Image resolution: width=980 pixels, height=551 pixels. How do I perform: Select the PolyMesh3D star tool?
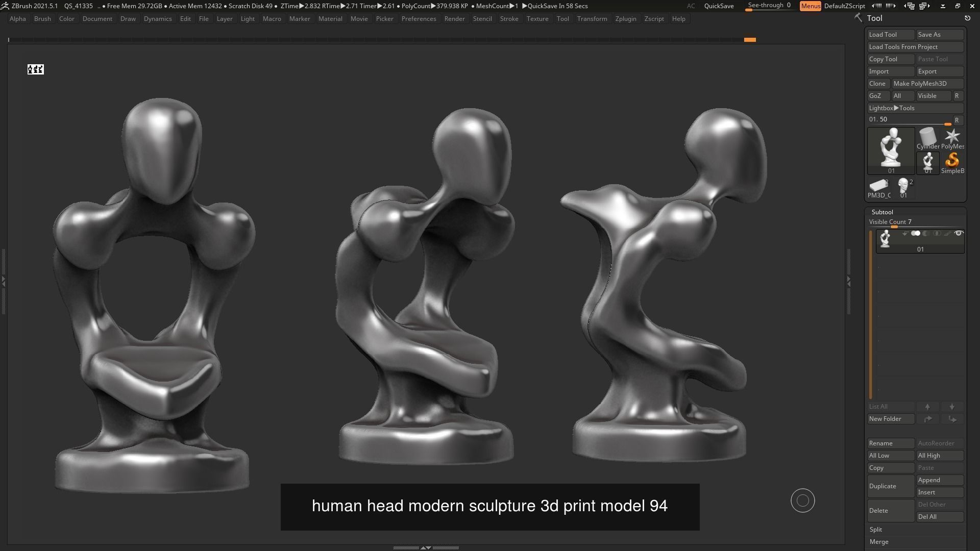coord(952,138)
